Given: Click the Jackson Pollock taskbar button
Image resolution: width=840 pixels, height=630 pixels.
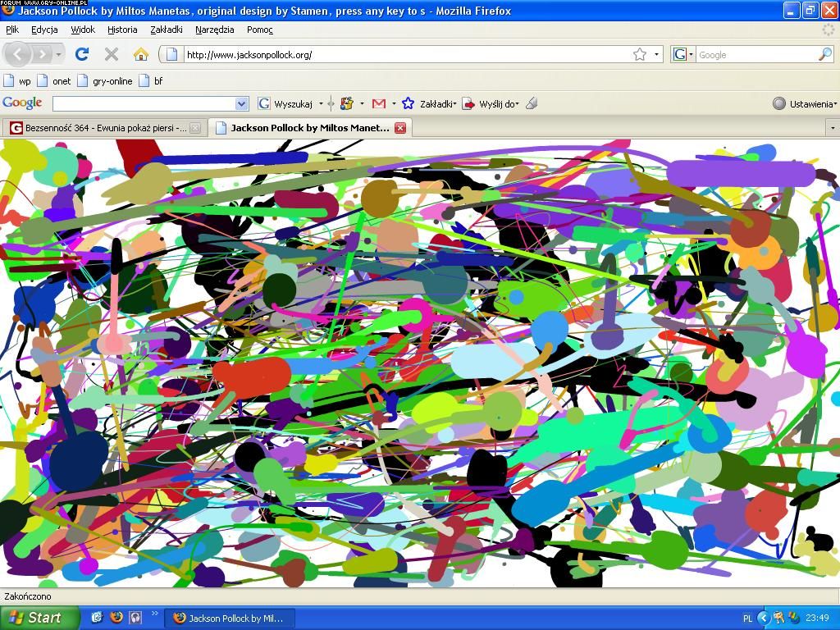Looking at the screenshot, I should pos(229,619).
